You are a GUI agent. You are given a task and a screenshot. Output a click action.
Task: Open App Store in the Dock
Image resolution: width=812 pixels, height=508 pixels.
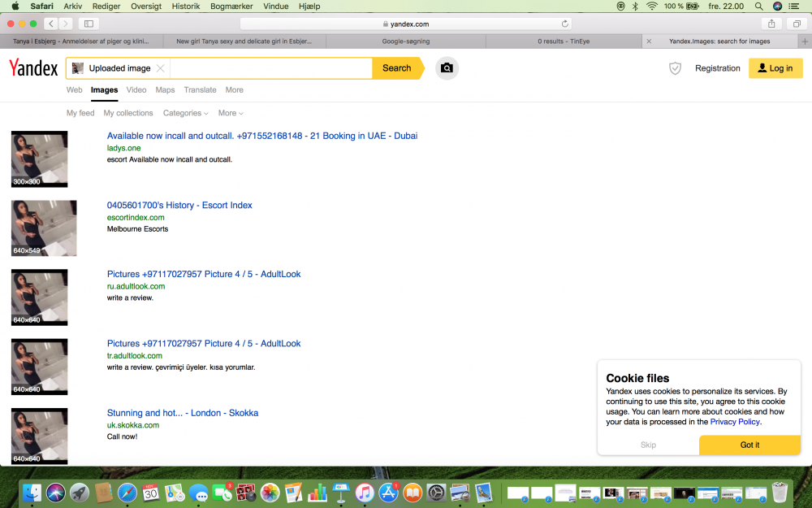[389, 493]
